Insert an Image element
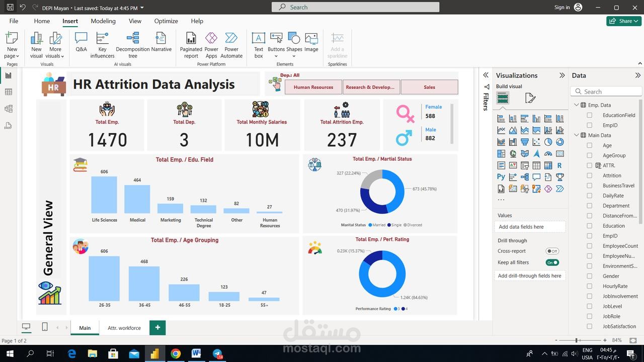The width and height of the screenshot is (644, 362). tap(311, 42)
